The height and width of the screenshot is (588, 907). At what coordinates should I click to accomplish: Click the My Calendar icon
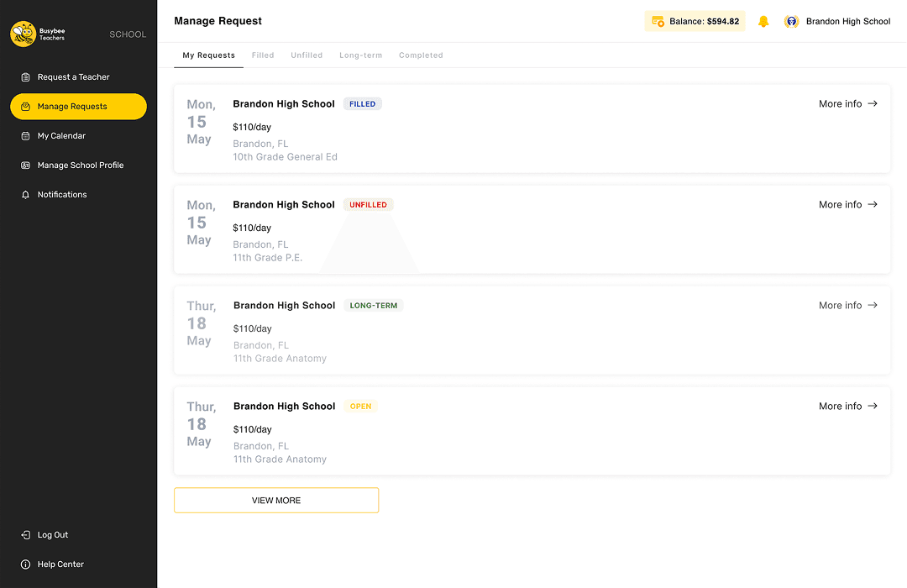click(24, 135)
